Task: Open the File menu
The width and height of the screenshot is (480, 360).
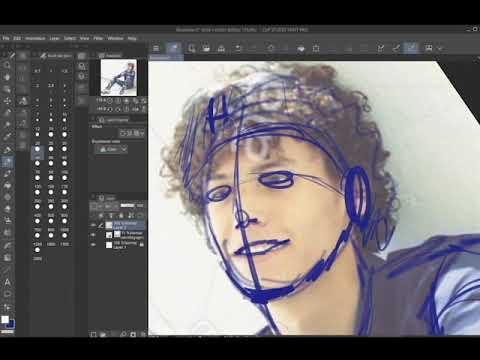Action: click(6, 38)
